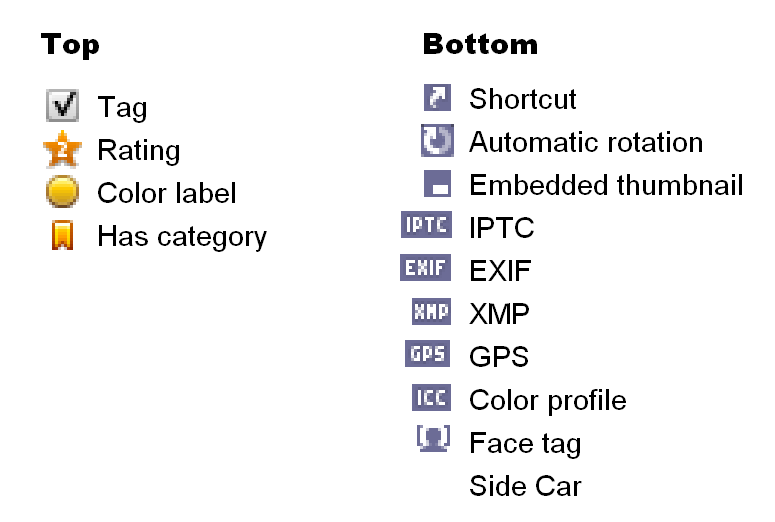The image size is (775, 522).
Task: Click the EXIF badge icon
Action: point(426,269)
